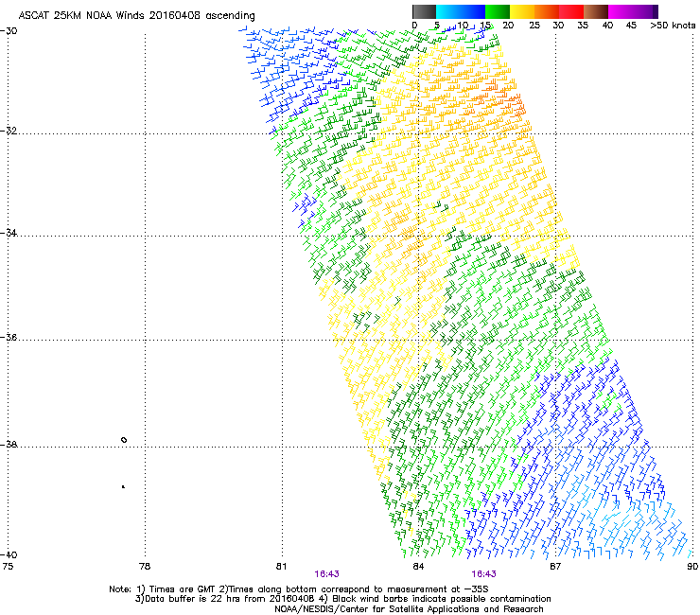700x615 pixels.
Task: Pick the red 30-35 knots legend swatch
Action: click(x=571, y=12)
